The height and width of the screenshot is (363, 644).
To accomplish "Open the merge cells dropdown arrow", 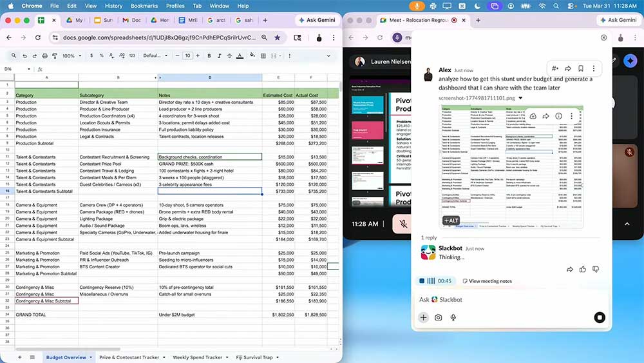I will pyautogui.click(x=280, y=55).
